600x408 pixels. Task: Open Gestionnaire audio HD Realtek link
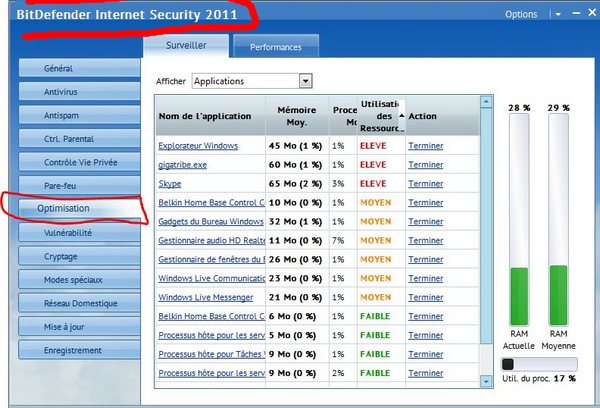(212, 241)
